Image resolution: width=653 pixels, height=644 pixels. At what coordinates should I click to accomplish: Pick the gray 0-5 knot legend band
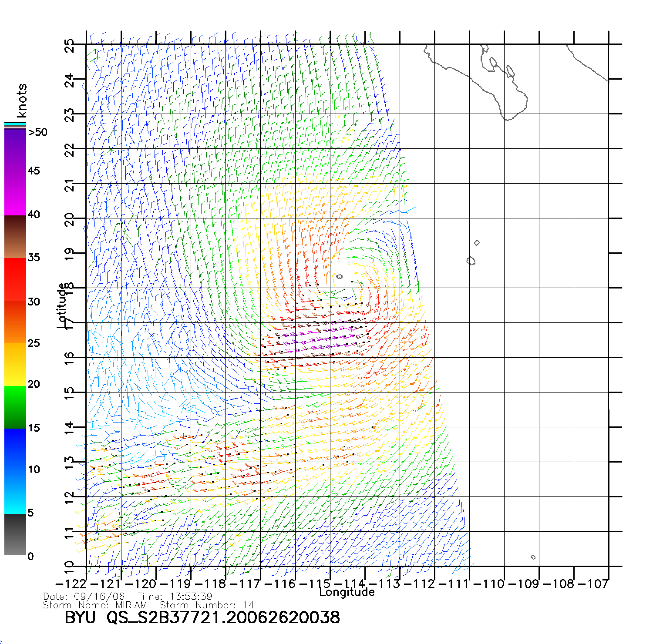(x=15, y=534)
